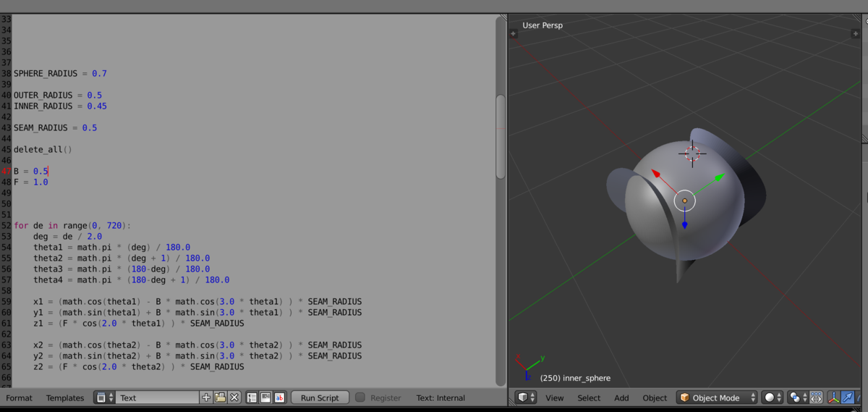This screenshot has height=412, width=868.
Task: Toggle the 3D manipulator axes icon
Action: point(833,398)
